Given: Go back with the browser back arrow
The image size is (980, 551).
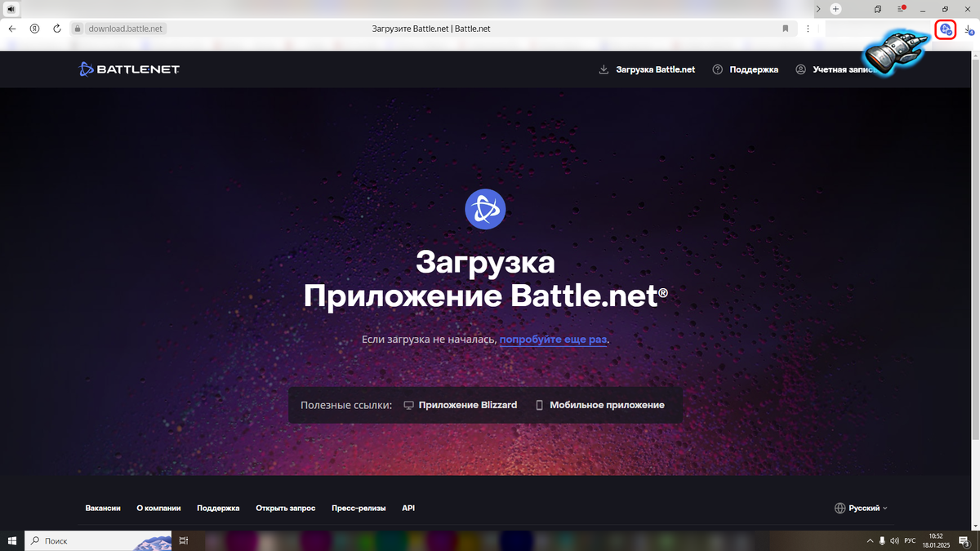Looking at the screenshot, I should 12,29.
